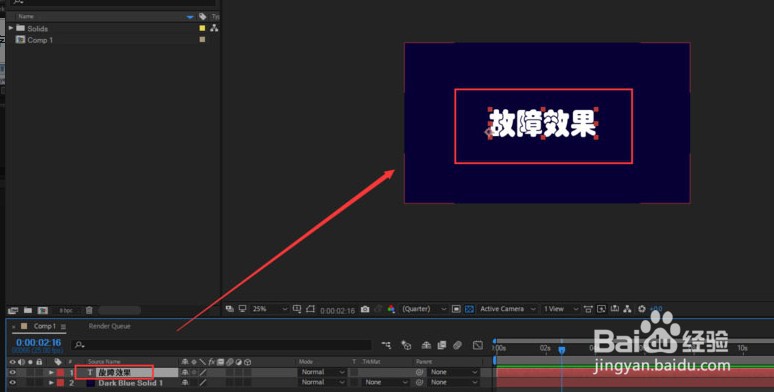Hide the 故障效果 text layer

[12, 372]
